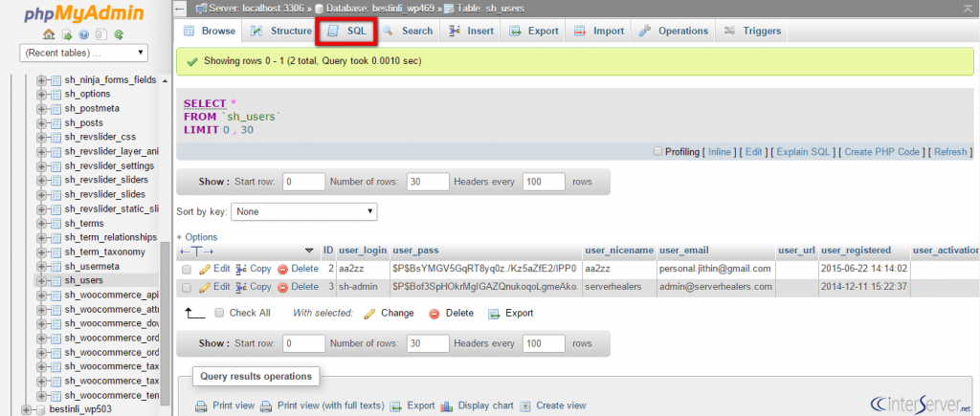Click Export in the With selected row
This screenshot has height=416, width=980.
pos(511,313)
